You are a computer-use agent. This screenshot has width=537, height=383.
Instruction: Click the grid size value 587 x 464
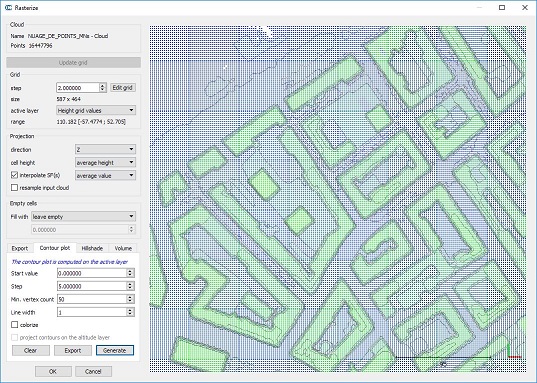[68, 99]
